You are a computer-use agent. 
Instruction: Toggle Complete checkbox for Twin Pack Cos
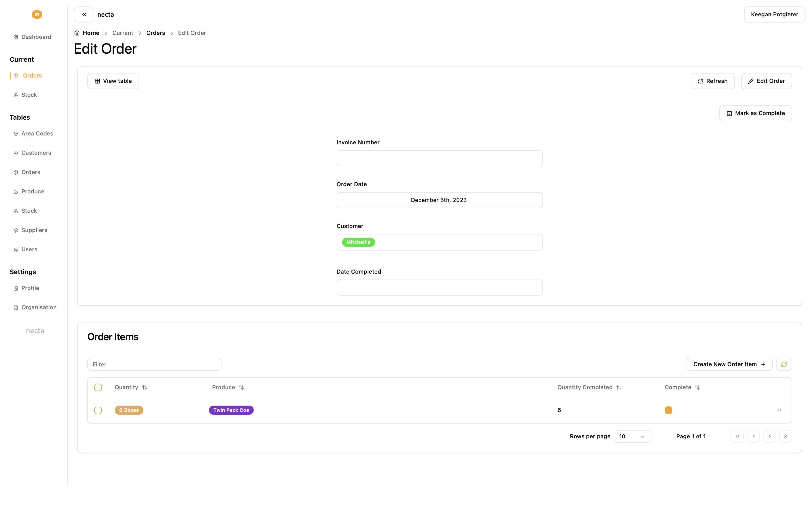coord(668,410)
